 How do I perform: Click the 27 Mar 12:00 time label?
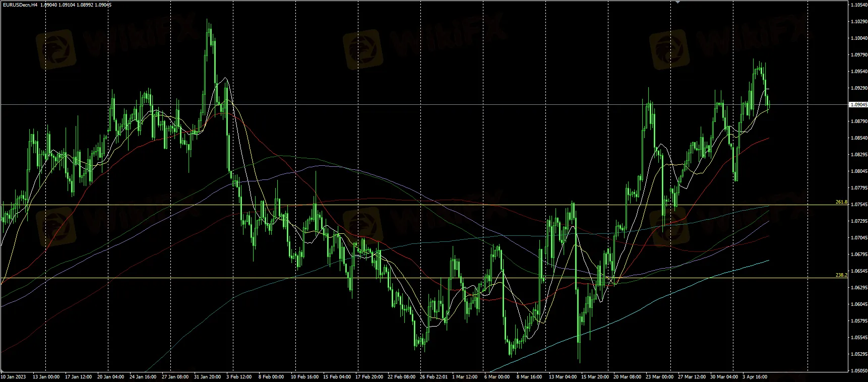click(692, 377)
